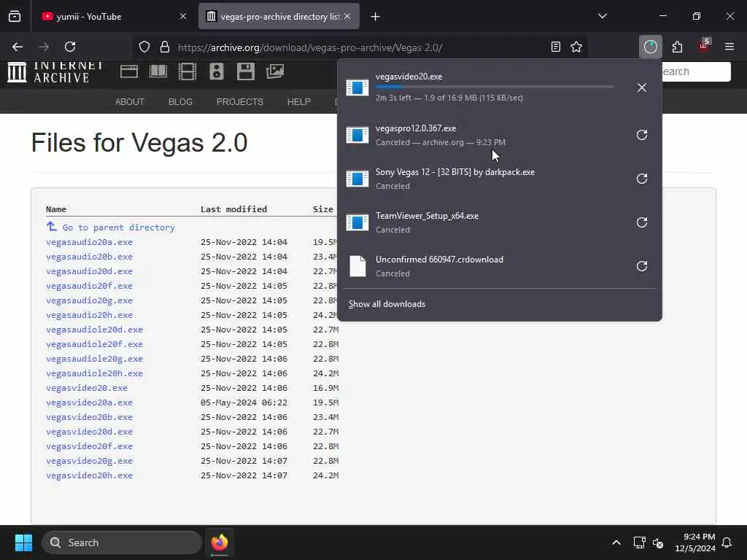Download vegasvideo20a.exe file link

(x=90, y=402)
